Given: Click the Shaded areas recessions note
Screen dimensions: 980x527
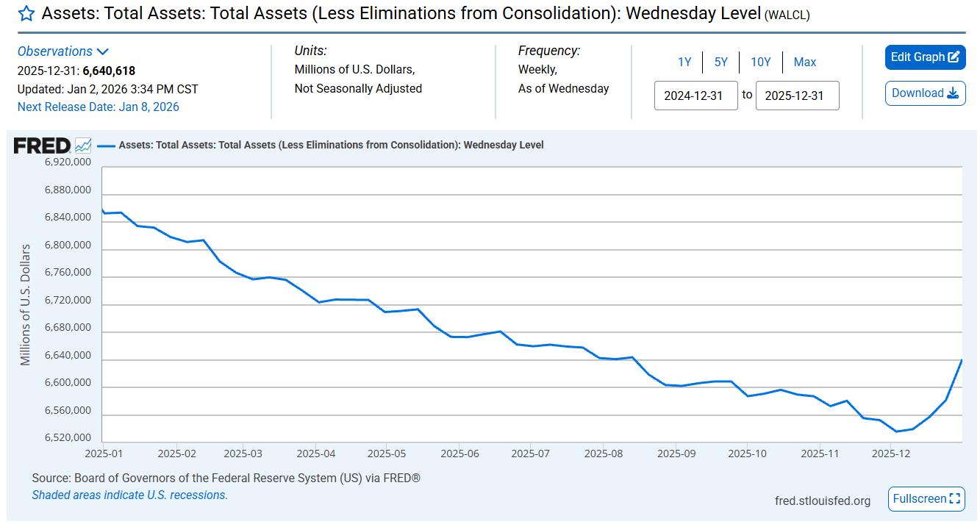Looking at the screenshot, I should 129,495.
